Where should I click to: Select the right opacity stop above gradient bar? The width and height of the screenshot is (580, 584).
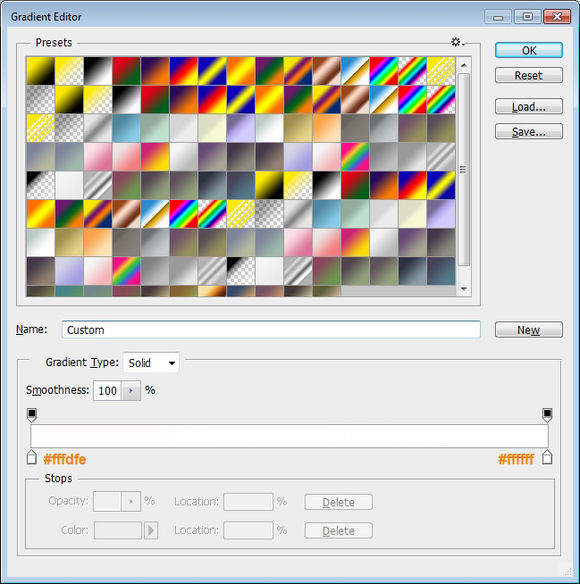click(x=547, y=415)
